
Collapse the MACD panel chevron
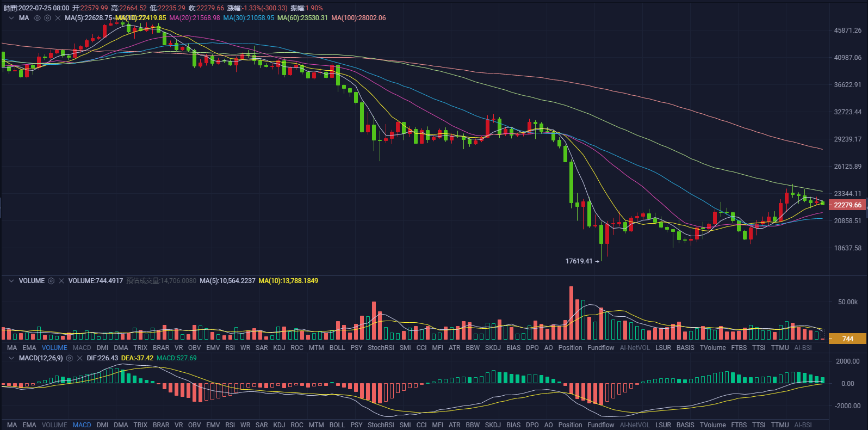tap(11, 358)
